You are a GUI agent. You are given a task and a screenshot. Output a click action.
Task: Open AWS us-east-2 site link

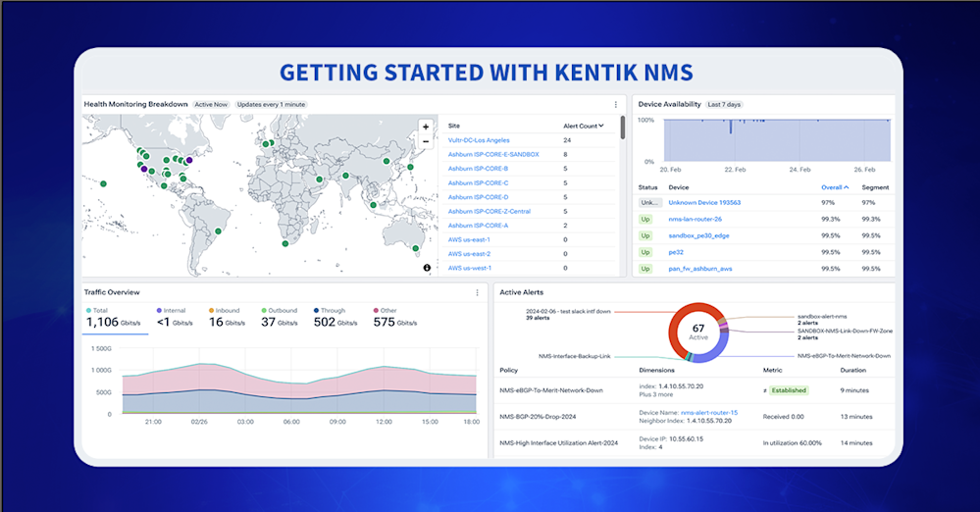(x=469, y=254)
